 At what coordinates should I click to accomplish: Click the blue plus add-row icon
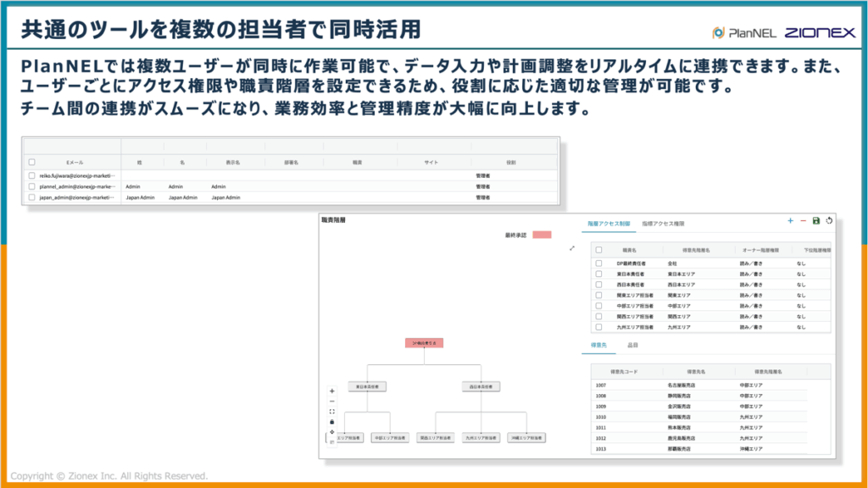point(790,221)
